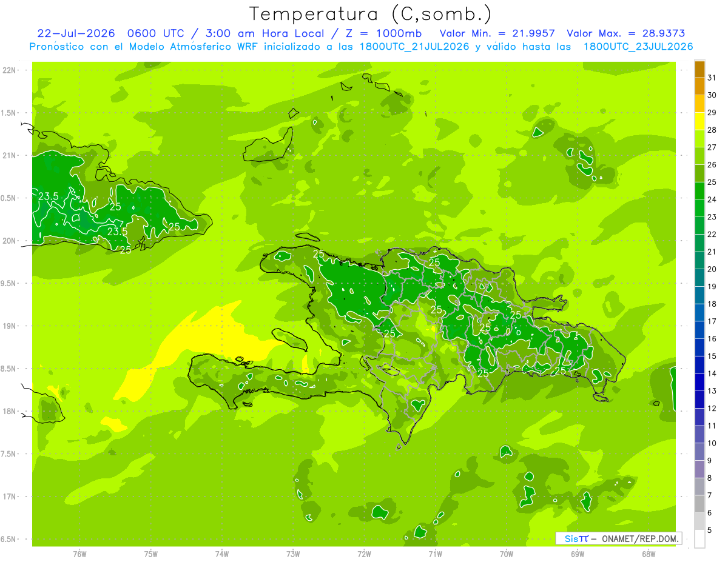The height and width of the screenshot is (562, 728).
Task: Click the "69W" longitude axis label
Action: pyautogui.click(x=578, y=554)
